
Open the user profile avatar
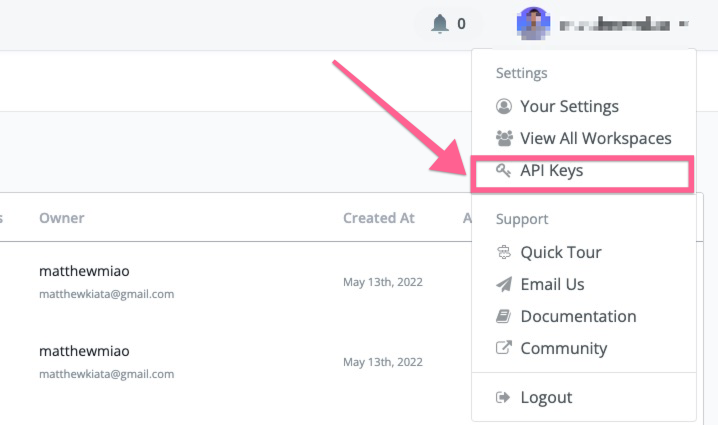[x=533, y=24]
